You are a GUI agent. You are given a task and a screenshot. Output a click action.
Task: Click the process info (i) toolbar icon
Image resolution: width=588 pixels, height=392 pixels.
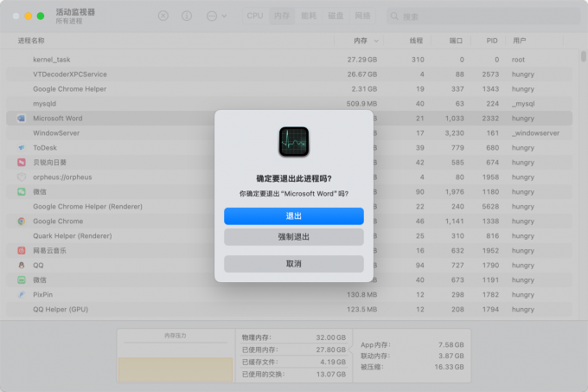(x=187, y=16)
